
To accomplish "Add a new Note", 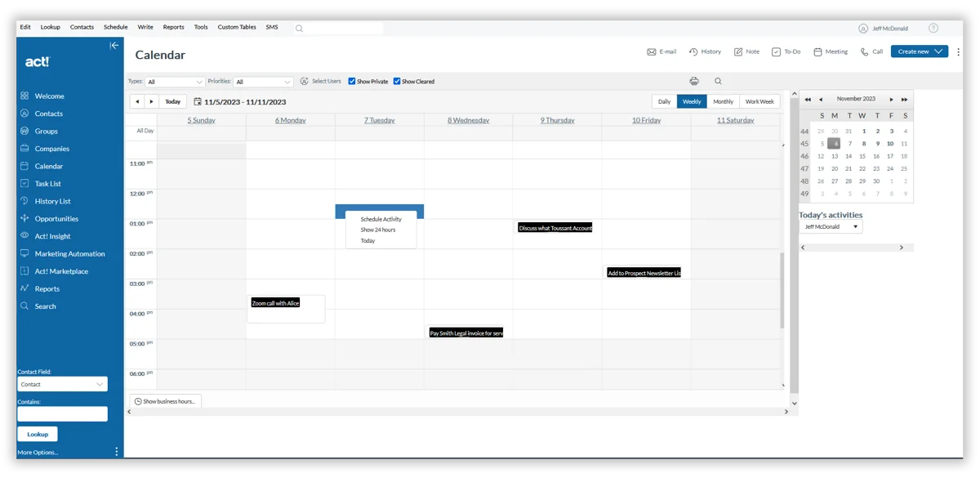I will 746,51.
